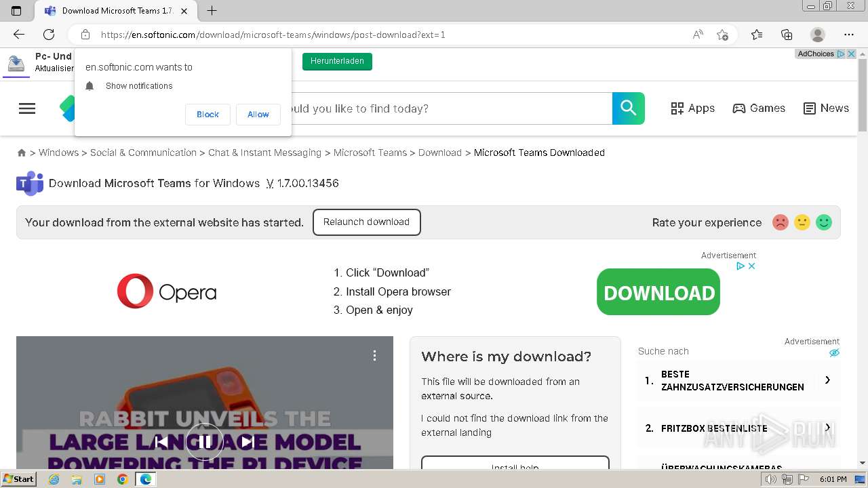Open Beste Zahnzusatzversicherungen ad result

point(738,380)
